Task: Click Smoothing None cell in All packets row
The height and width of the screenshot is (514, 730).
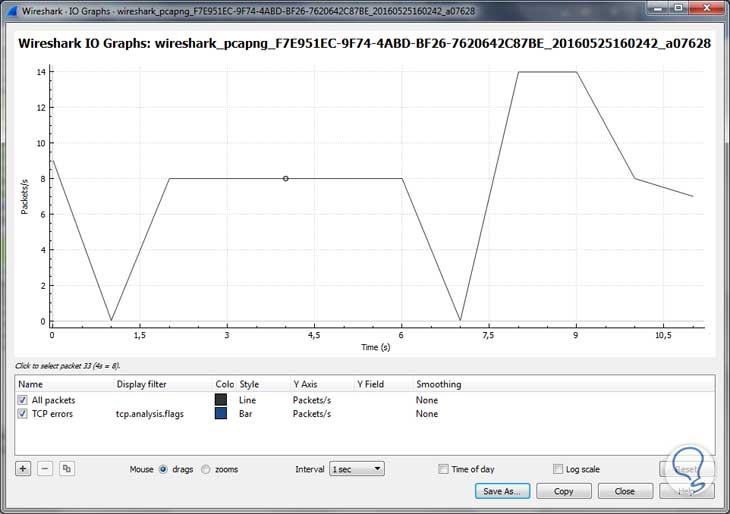Action: [x=427, y=400]
